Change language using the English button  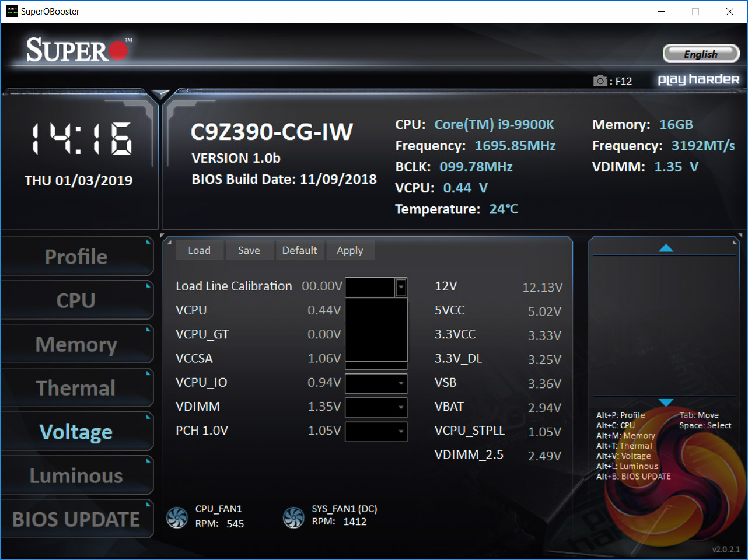pos(701,54)
